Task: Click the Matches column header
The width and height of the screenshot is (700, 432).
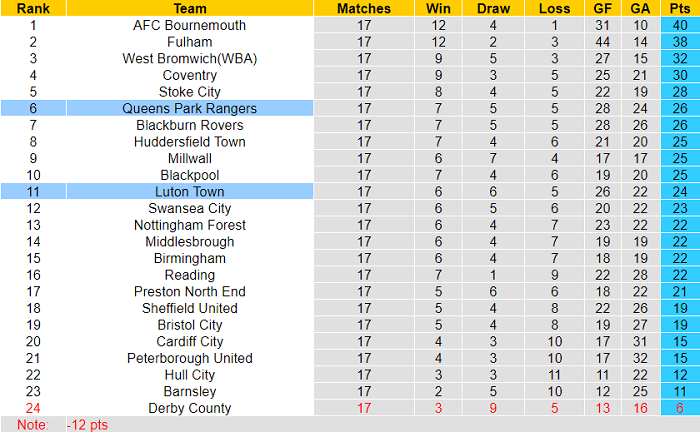Action: [x=364, y=8]
